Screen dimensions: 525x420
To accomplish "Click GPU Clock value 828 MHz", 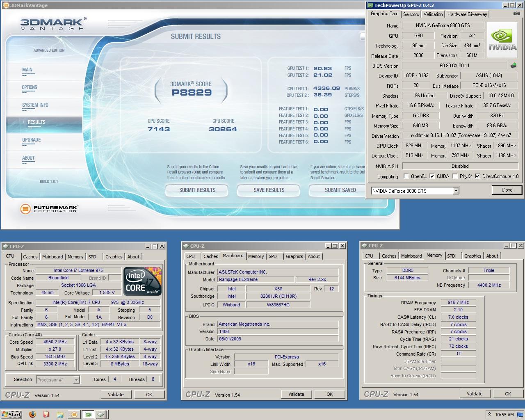I will coord(414,146).
